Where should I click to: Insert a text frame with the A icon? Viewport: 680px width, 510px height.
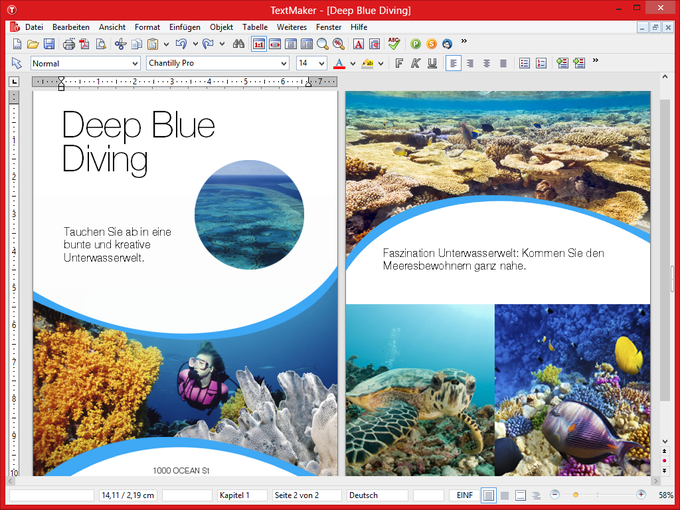click(358, 44)
